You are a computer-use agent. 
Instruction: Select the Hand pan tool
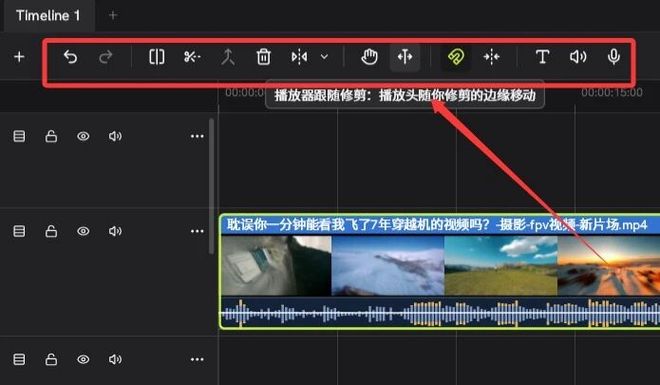[369, 56]
